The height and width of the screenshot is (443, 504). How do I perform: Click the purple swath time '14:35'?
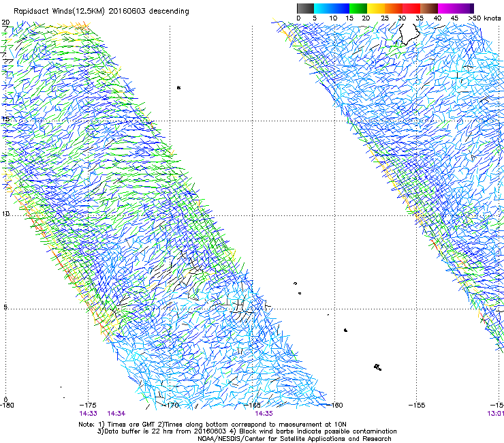pyautogui.click(x=264, y=414)
